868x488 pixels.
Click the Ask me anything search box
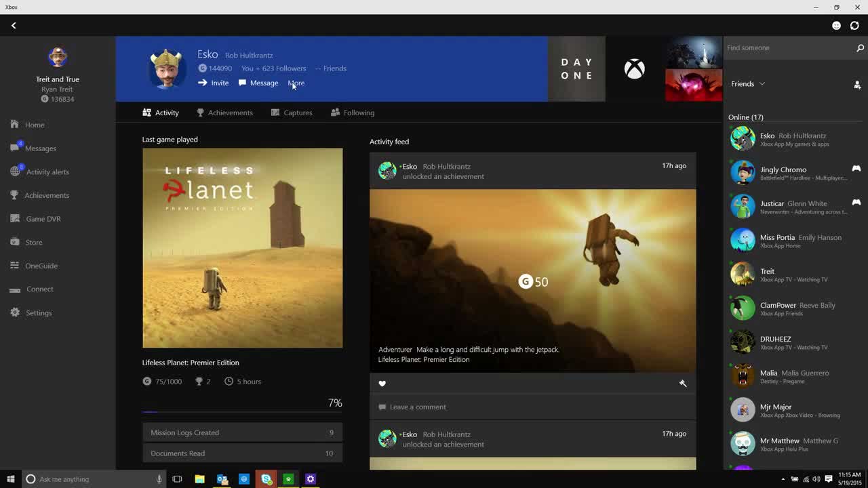click(x=94, y=479)
